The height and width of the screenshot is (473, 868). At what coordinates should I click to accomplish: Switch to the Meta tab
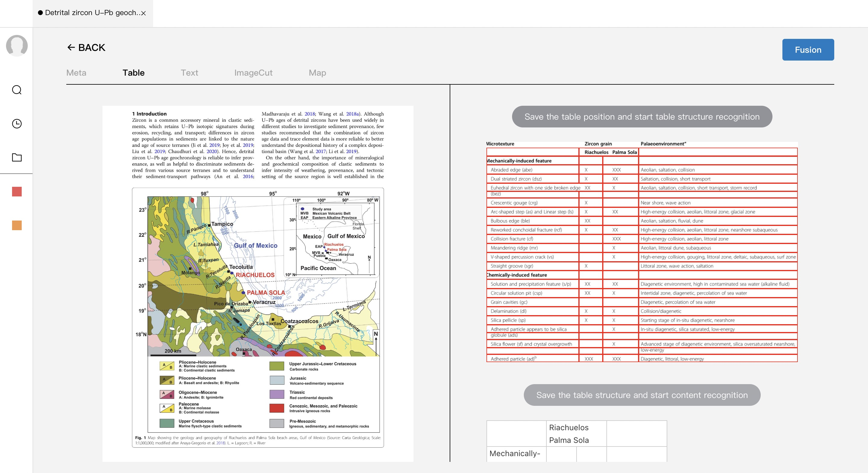[76, 73]
